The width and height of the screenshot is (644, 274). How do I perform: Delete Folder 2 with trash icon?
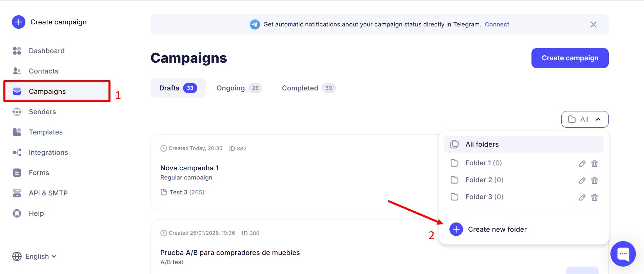[x=595, y=181]
